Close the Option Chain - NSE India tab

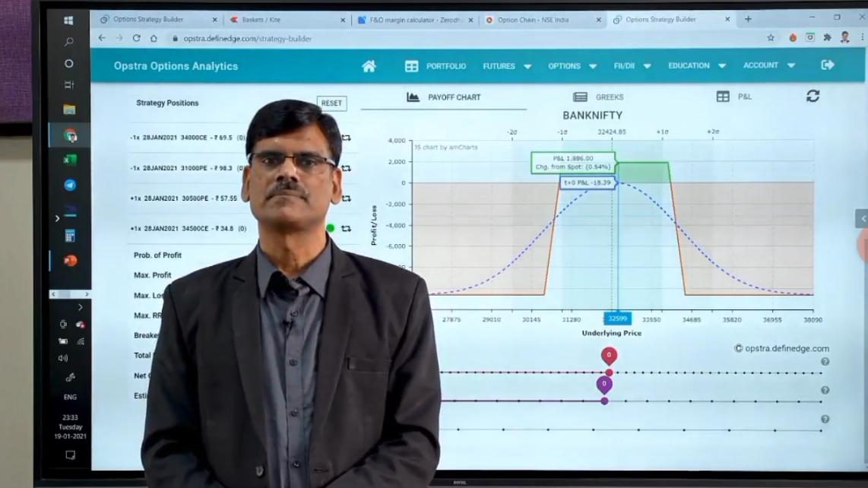(x=598, y=20)
